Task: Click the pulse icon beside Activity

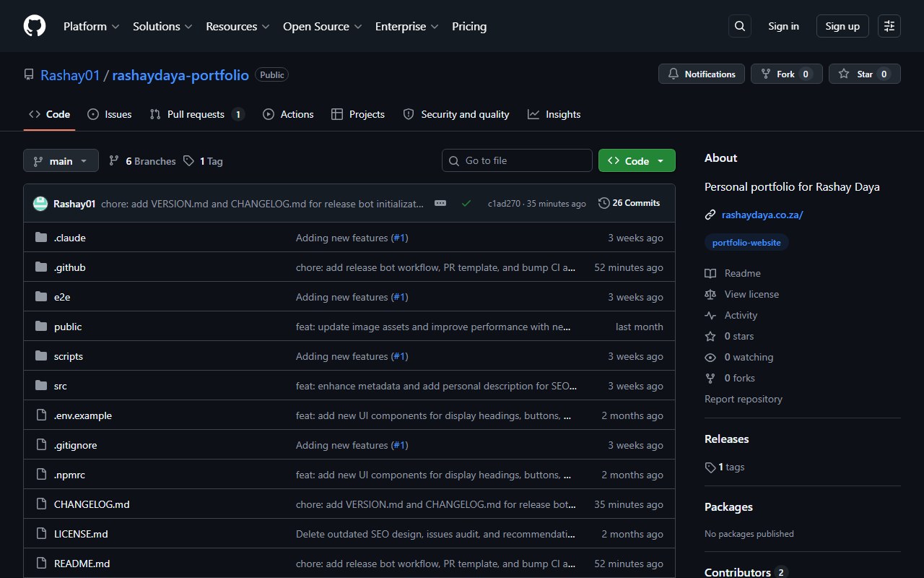Action: click(x=710, y=315)
